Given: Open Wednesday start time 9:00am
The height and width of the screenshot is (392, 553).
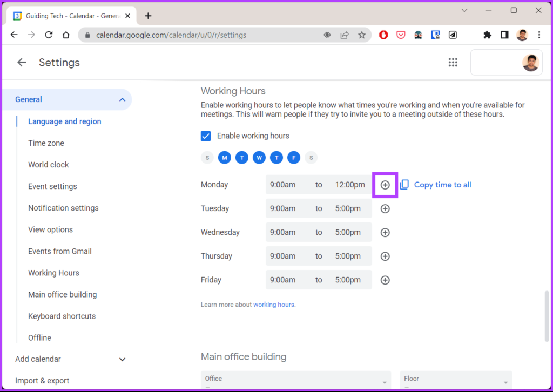Looking at the screenshot, I should [283, 232].
